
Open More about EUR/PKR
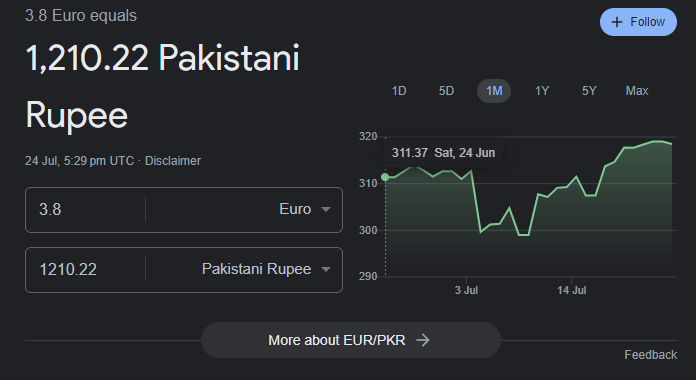351,340
